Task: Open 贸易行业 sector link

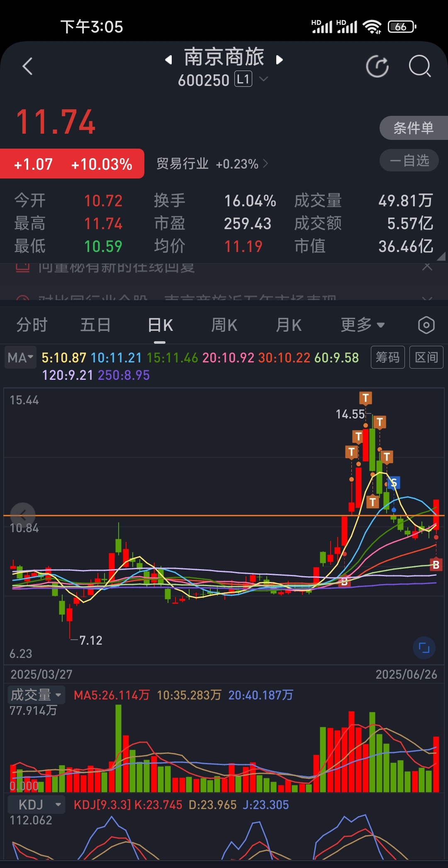Action: click(x=212, y=164)
